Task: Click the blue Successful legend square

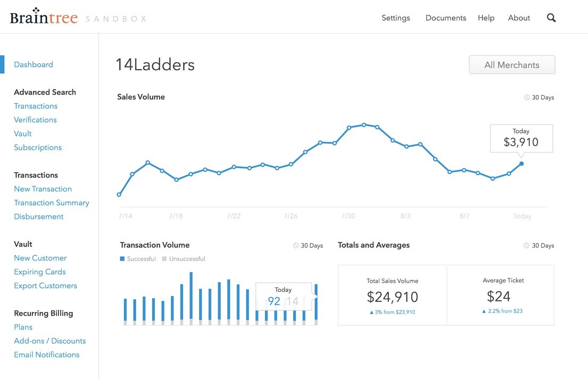Action: point(122,259)
